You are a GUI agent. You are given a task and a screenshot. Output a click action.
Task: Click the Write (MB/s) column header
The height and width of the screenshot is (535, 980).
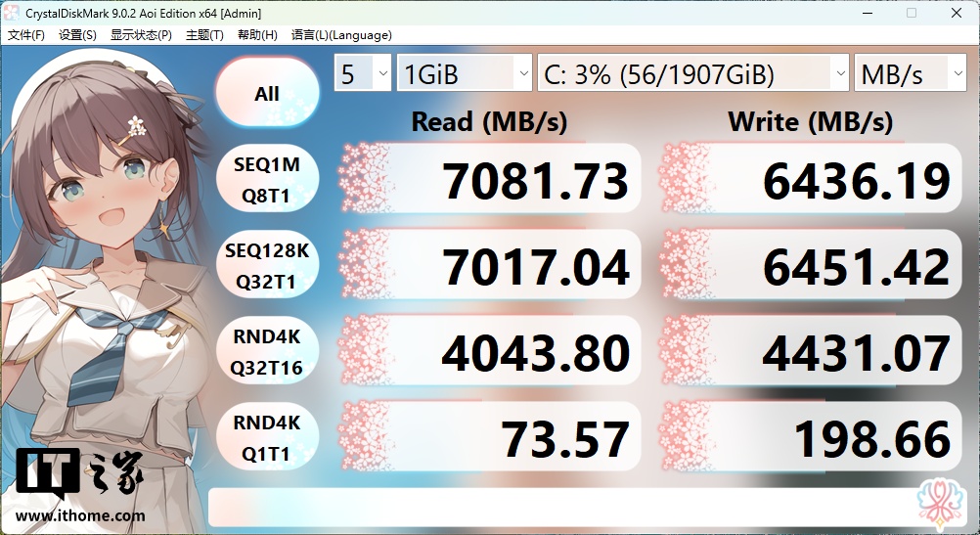pos(810,121)
